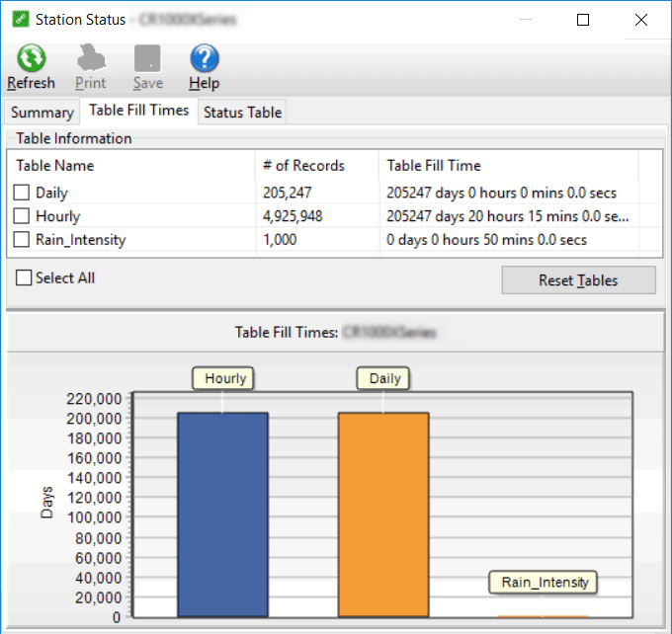Click the '0 days 0 hours 50 mins' cell

click(486, 239)
